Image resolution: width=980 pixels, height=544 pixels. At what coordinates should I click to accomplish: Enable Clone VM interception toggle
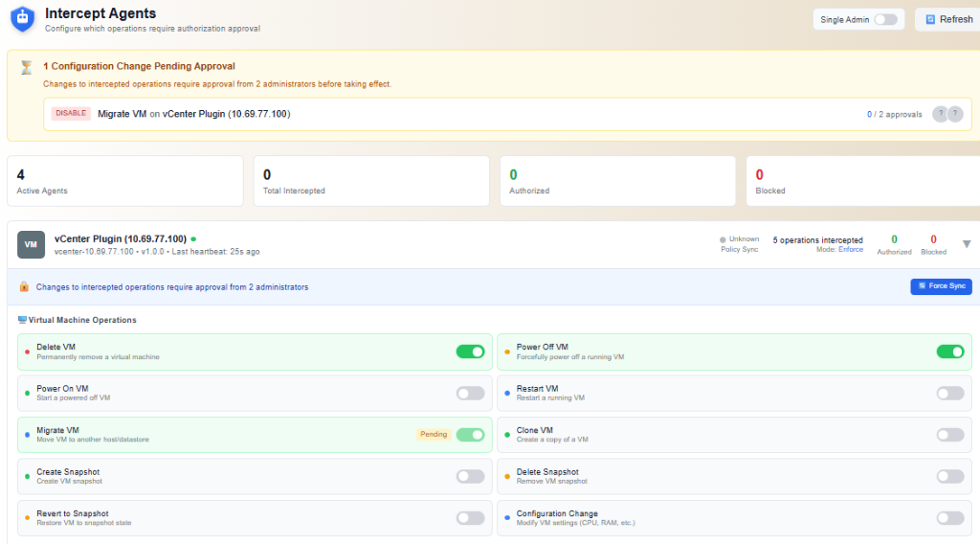[950, 435]
